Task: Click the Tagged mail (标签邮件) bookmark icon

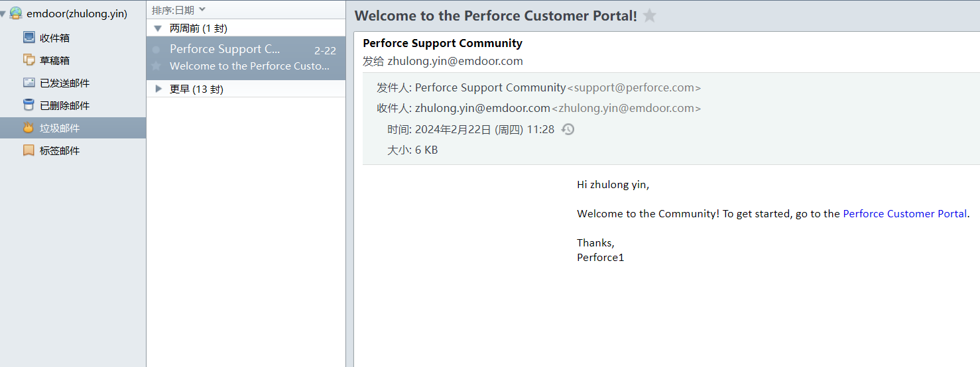Action: [x=29, y=150]
